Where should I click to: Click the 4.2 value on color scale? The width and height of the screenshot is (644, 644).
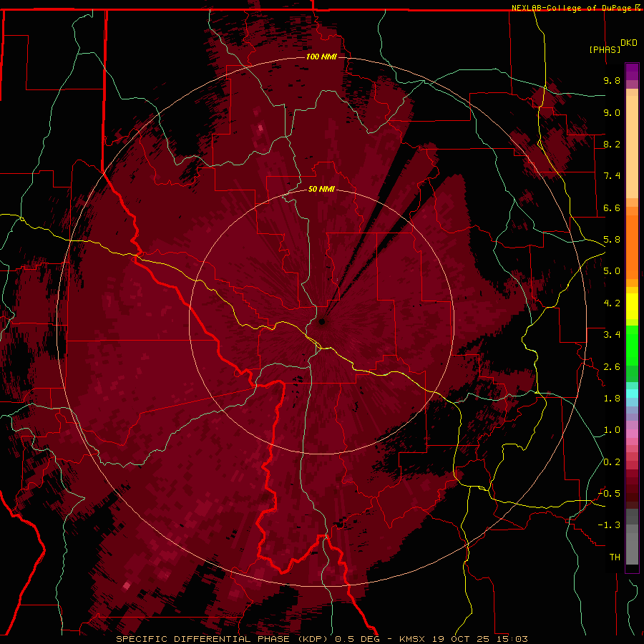point(612,303)
